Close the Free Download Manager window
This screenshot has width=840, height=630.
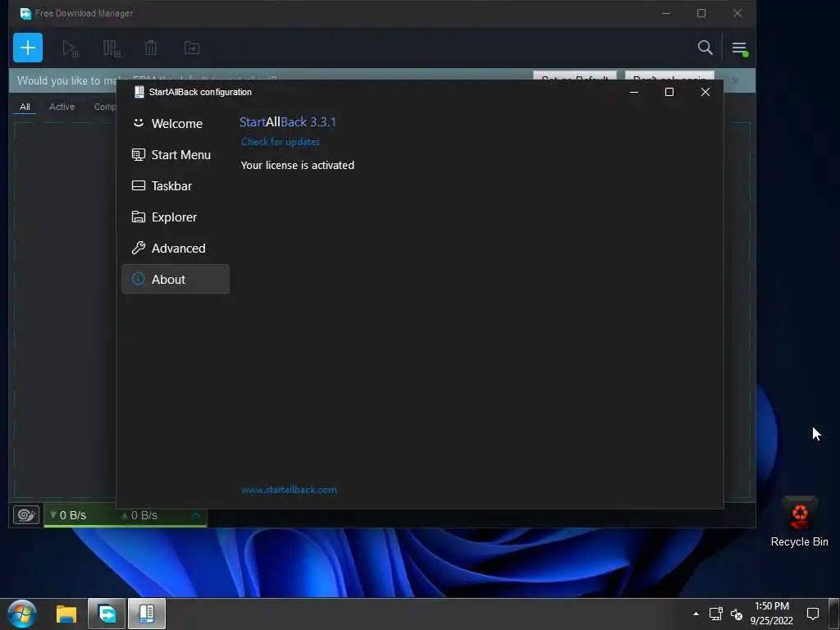click(737, 13)
